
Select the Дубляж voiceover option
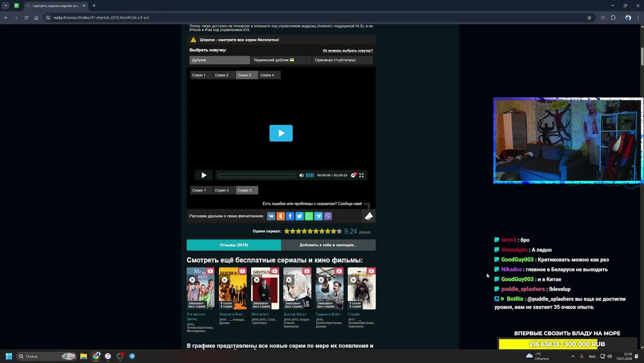[220, 60]
